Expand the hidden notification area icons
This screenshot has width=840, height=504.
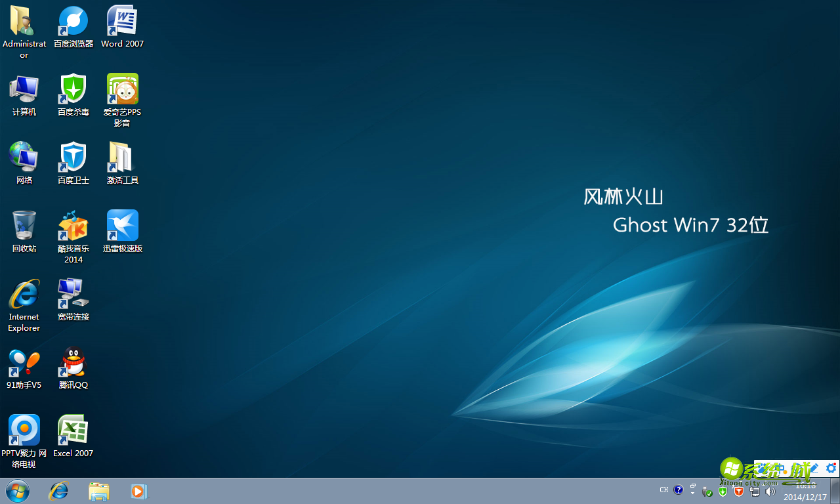click(x=693, y=492)
